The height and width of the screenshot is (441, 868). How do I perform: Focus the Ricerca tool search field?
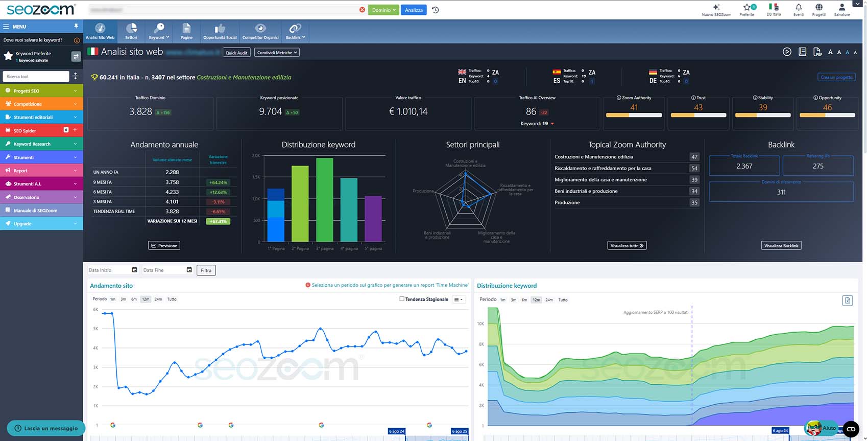36,77
